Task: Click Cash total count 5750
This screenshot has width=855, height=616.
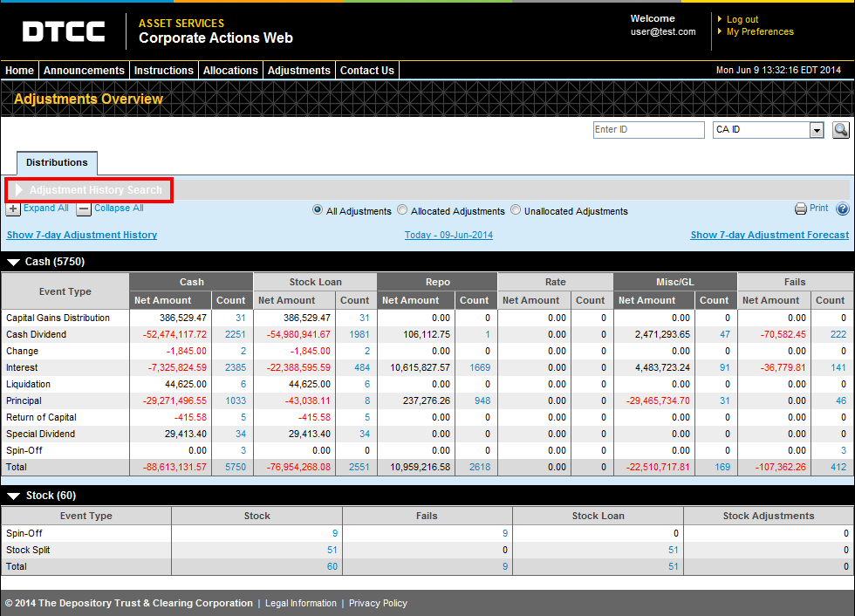Action: tap(236, 468)
